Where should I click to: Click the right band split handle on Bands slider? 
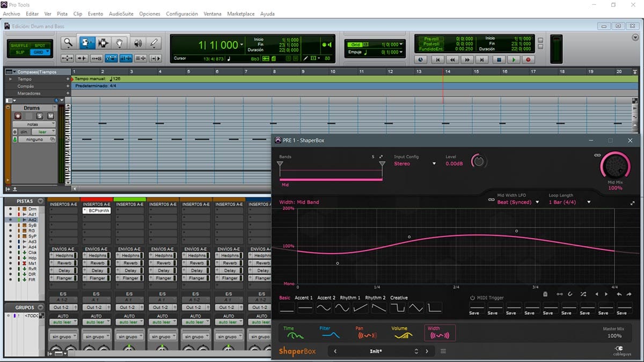[382, 164]
